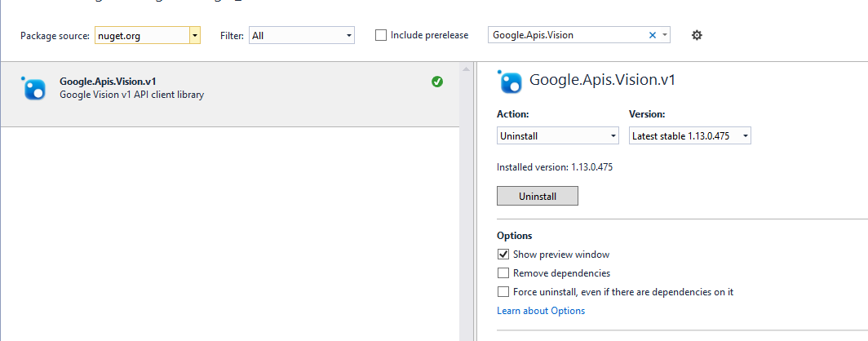Viewport: 868px width, 341px height.
Task: Open the Version dropdown
Action: [x=745, y=136]
